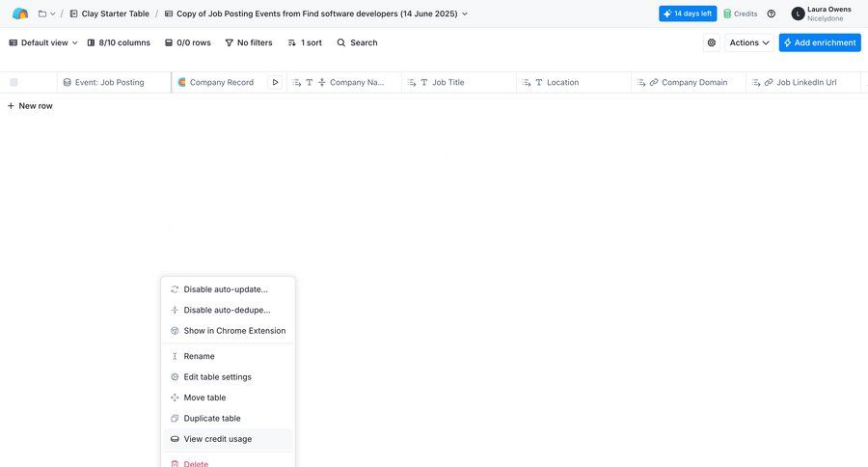Open Edit table settings
Image resolution: width=868 pixels, height=467 pixels.
[x=228, y=376]
